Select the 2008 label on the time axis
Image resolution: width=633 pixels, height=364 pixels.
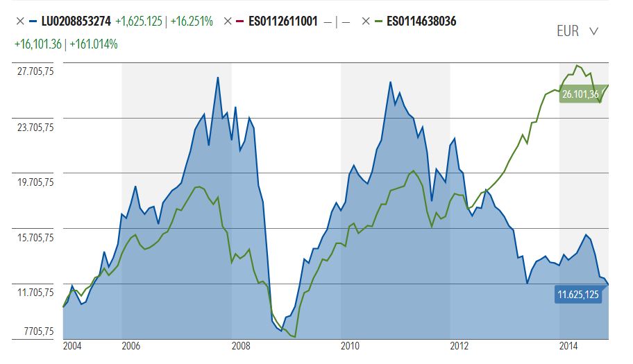click(x=240, y=345)
